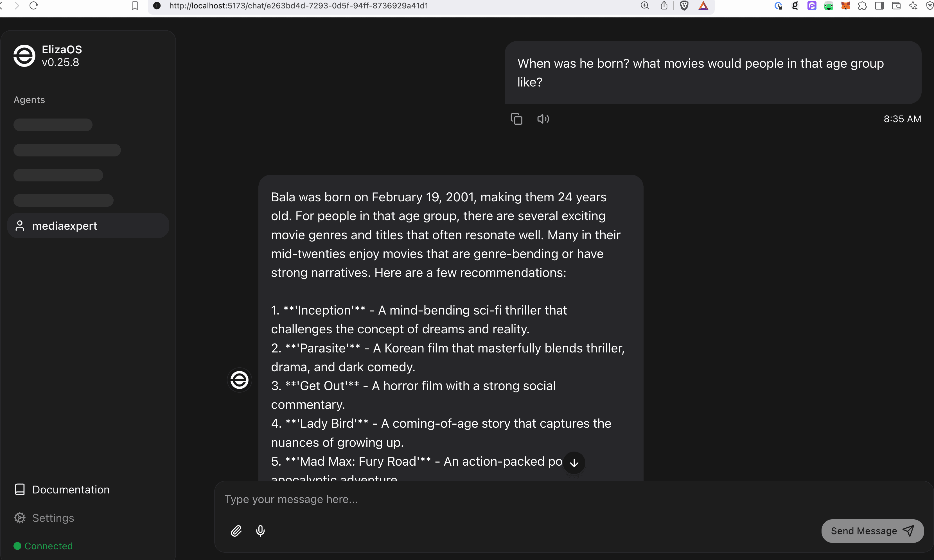Image resolution: width=934 pixels, height=560 pixels.
Task: Open browser extensions puzzle icon
Action: pos(862,6)
